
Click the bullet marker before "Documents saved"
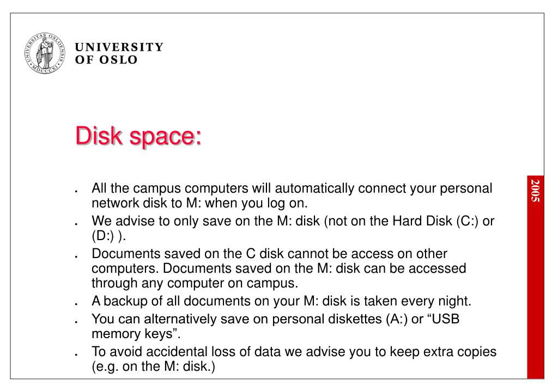coord(76,256)
